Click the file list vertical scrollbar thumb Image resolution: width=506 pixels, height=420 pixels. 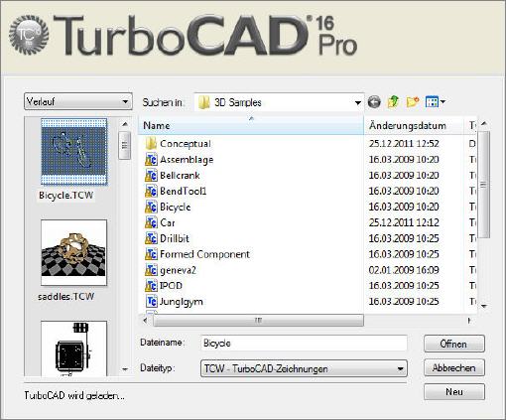pos(483,185)
